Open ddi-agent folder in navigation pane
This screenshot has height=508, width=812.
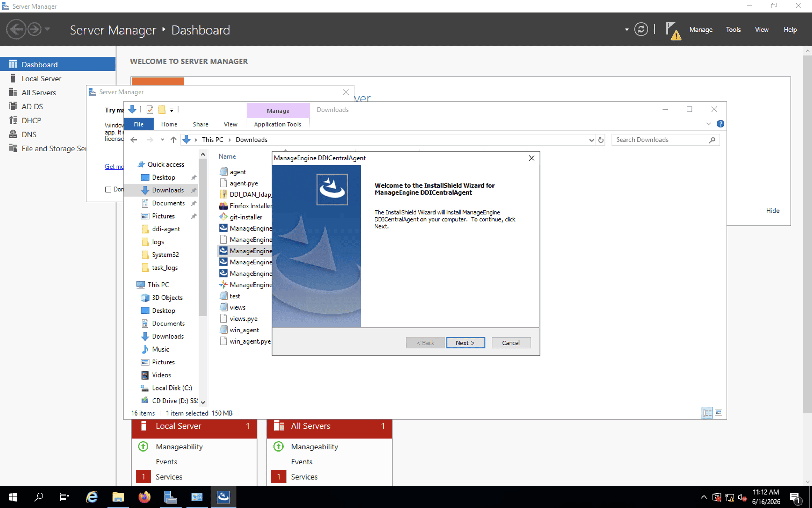click(x=166, y=229)
